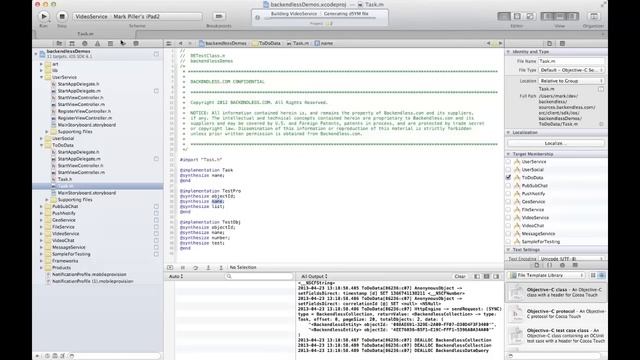Viewport: 640px width, 360px height.
Task: Go forward in editor history
Action: click(x=190, y=43)
